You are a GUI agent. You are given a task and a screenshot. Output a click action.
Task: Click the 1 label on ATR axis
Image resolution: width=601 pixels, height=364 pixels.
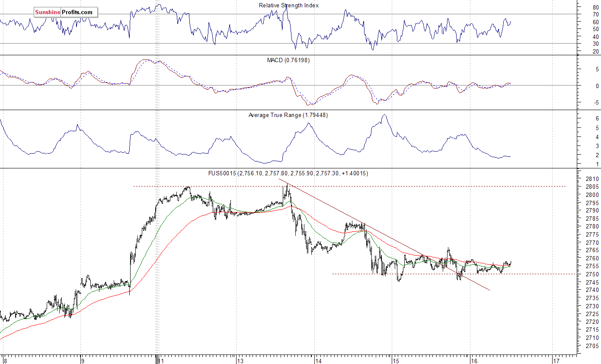(x=597, y=164)
